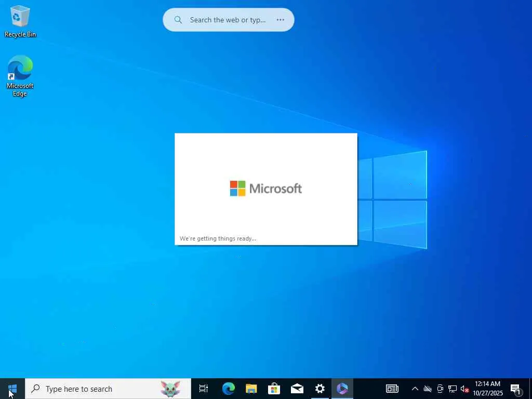Screen dimensions: 532x399
Task: Click the OneDrive cloud tray icon
Action: pos(428,389)
